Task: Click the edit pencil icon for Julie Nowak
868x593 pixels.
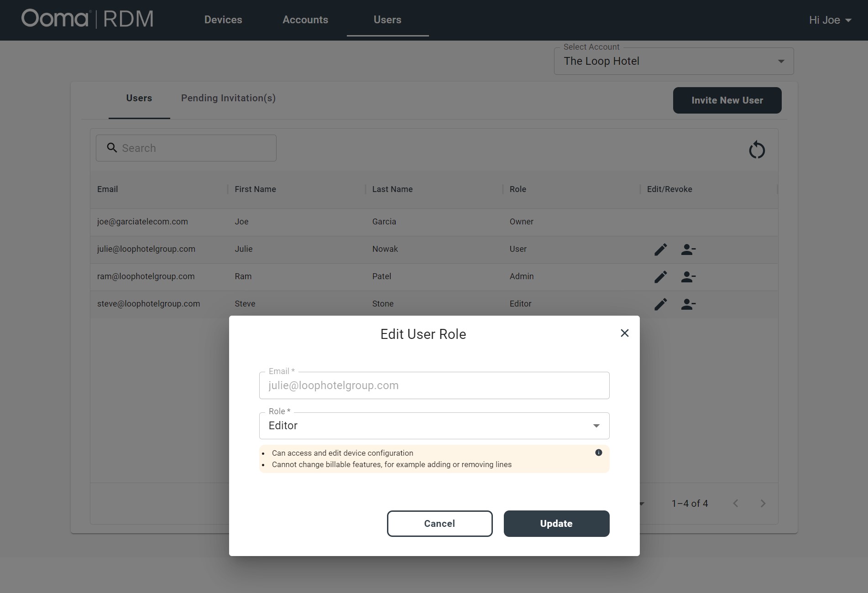Action: pos(660,250)
